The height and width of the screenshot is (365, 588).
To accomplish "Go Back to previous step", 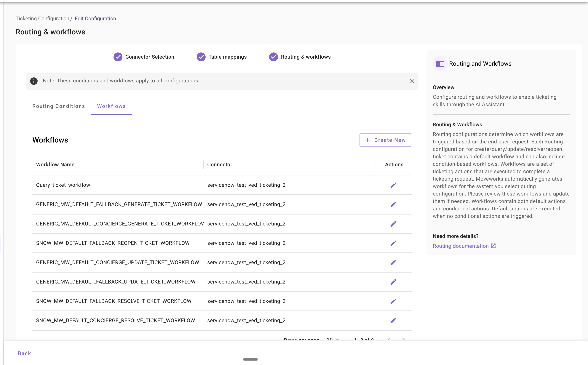I will (24, 353).
